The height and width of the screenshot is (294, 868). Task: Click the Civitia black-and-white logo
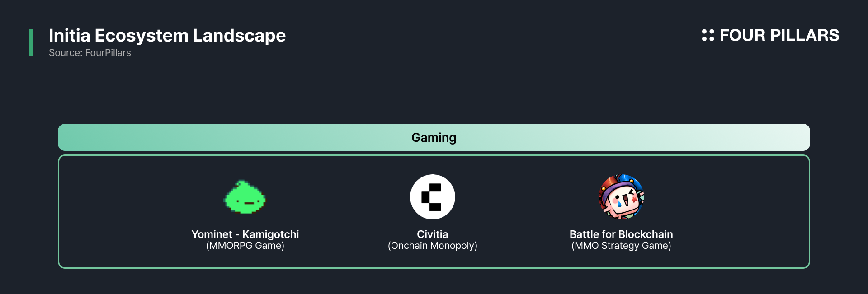(x=433, y=197)
